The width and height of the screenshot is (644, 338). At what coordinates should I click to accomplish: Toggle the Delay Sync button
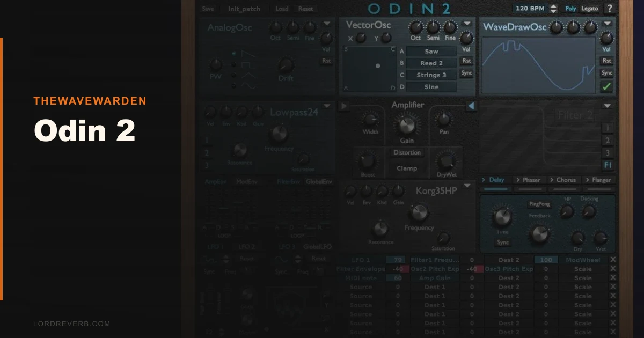click(x=503, y=243)
